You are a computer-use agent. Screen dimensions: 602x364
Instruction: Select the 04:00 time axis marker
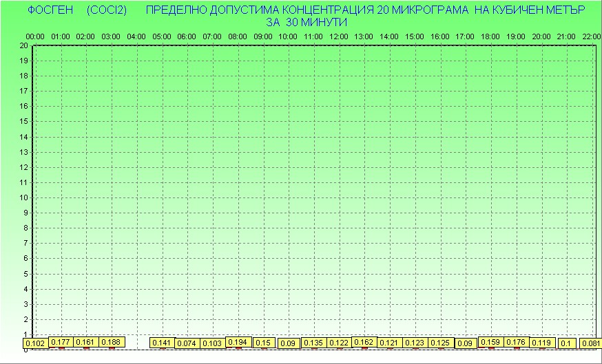point(136,36)
